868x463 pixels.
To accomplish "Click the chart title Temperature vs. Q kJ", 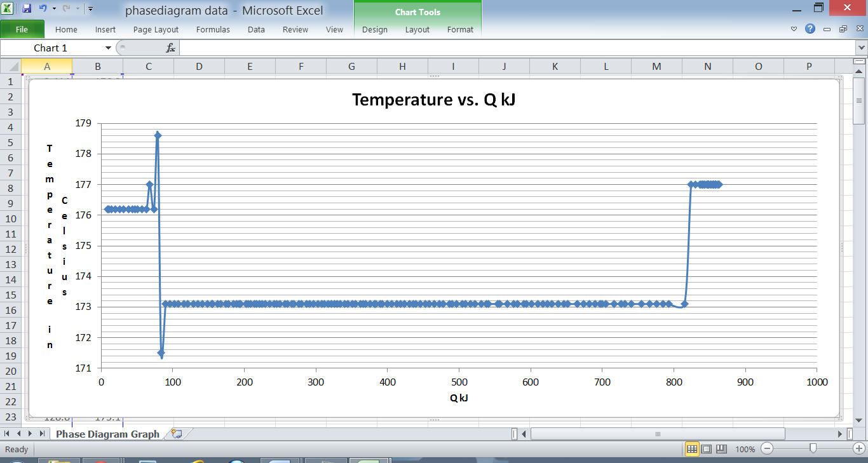I will (x=433, y=100).
